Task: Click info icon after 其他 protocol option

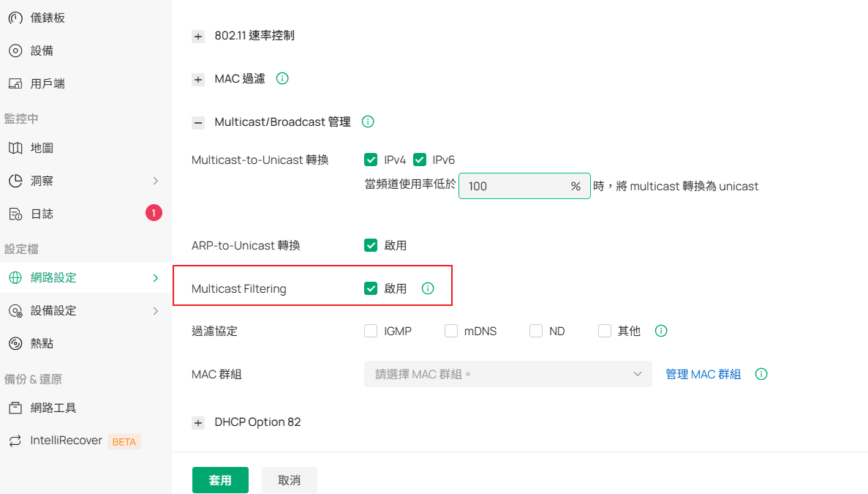Action: [x=661, y=331]
